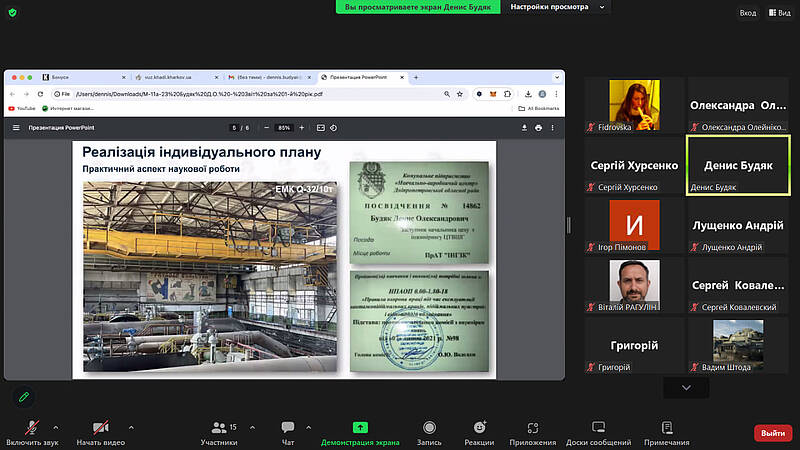The height and width of the screenshot is (450, 800).
Task: Open the Чат chat panel
Action: coord(288,433)
